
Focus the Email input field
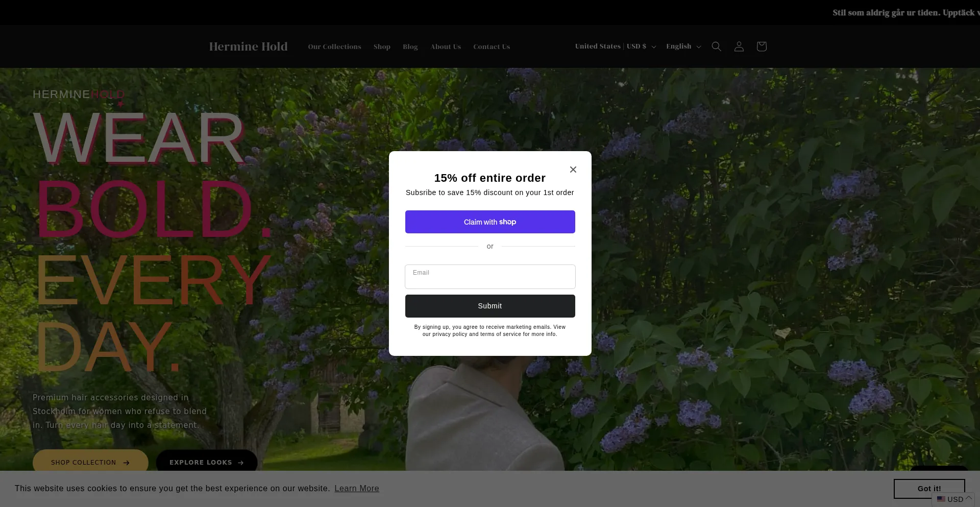pos(490,277)
